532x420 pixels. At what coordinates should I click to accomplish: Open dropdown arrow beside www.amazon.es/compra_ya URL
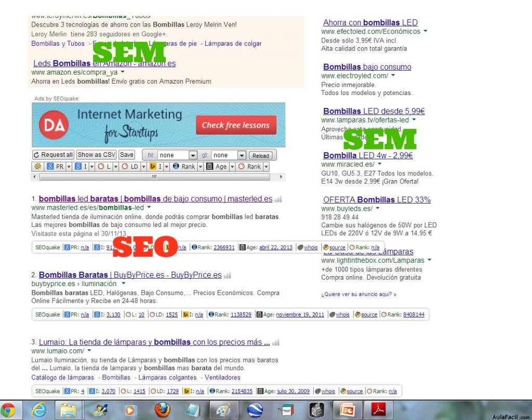coord(123,72)
